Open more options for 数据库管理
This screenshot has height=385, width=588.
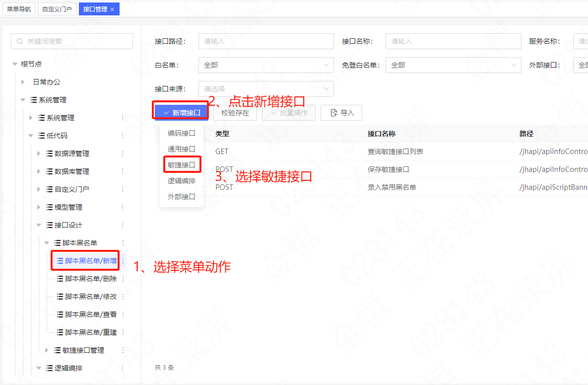coord(123,171)
